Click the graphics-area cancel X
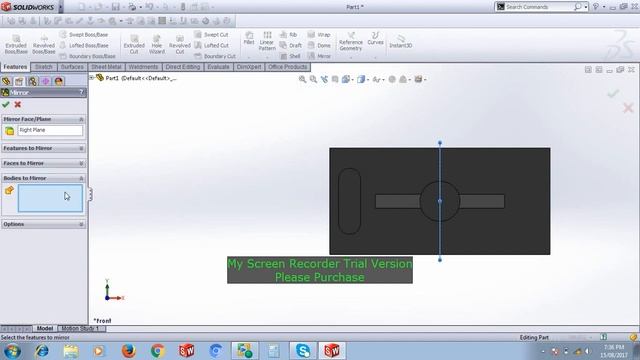Viewport: 640px width, 360px height. 628,108
